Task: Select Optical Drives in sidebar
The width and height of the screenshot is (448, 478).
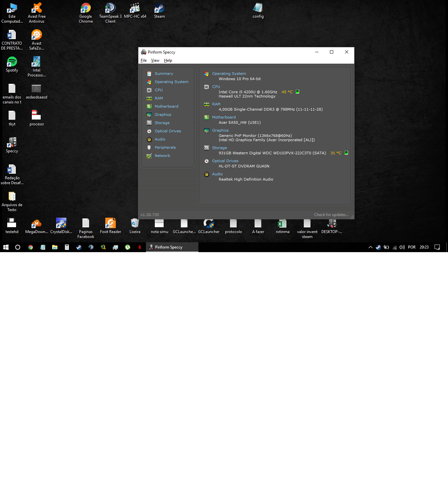Action: tap(168, 131)
